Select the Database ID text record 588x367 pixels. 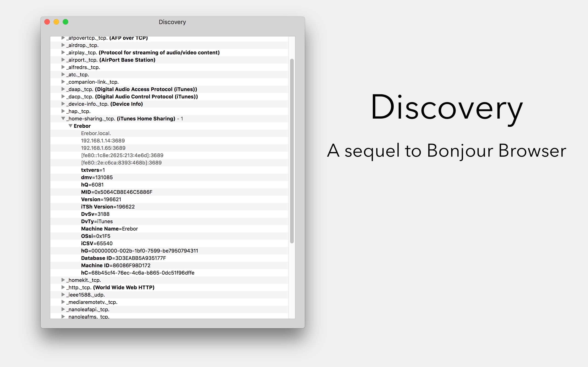(x=123, y=258)
